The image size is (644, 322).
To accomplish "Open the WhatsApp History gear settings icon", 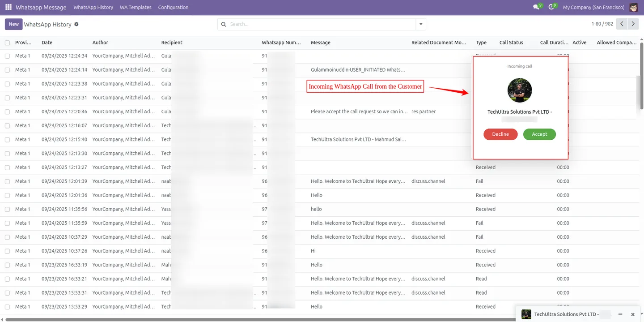I will (x=76, y=24).
